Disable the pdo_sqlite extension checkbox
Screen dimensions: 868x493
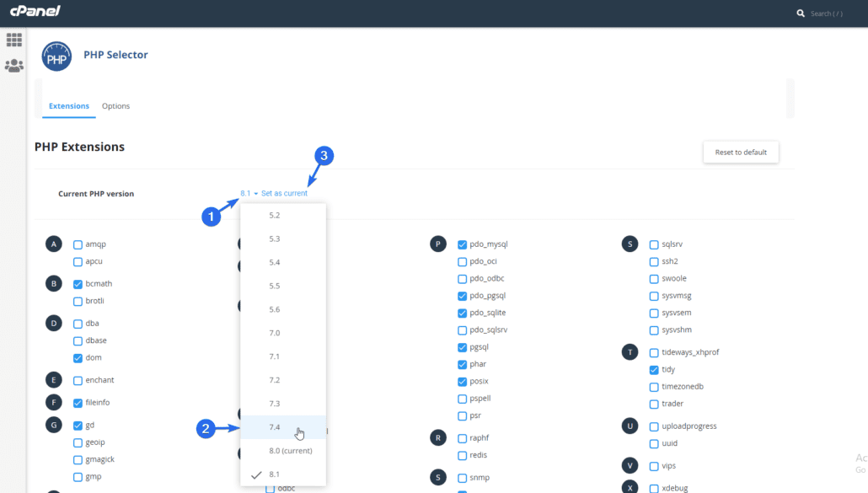463,313
